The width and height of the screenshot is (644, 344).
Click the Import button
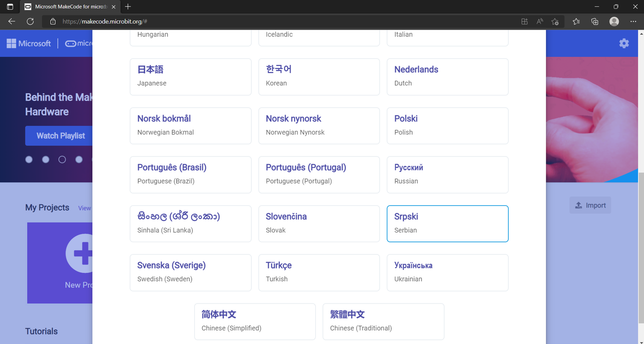590,205
